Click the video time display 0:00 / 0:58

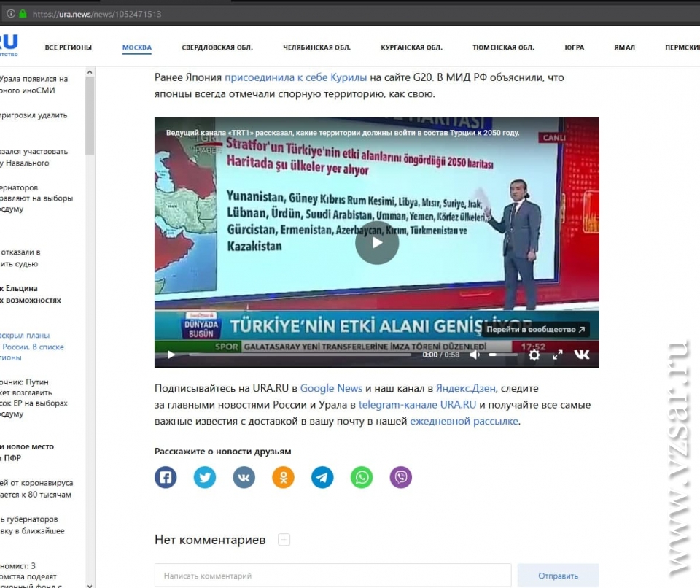(x=440, y=355)
